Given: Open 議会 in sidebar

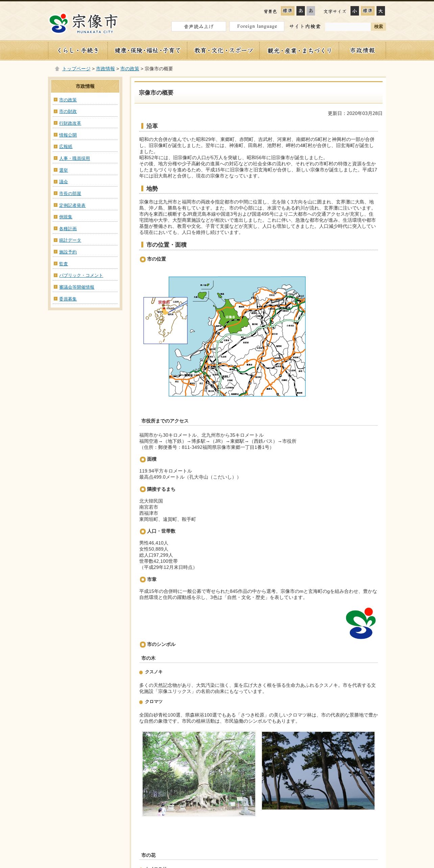Looking at the screenshot, I should tap(64, 182).
